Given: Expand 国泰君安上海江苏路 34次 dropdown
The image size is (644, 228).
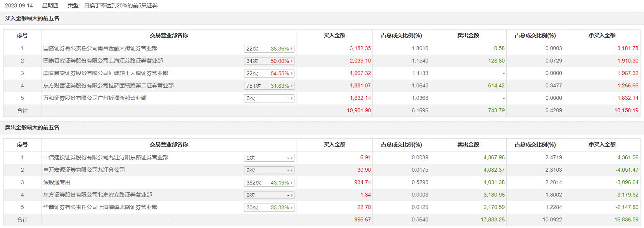Looking at the screenshot, I should [269, 61].
